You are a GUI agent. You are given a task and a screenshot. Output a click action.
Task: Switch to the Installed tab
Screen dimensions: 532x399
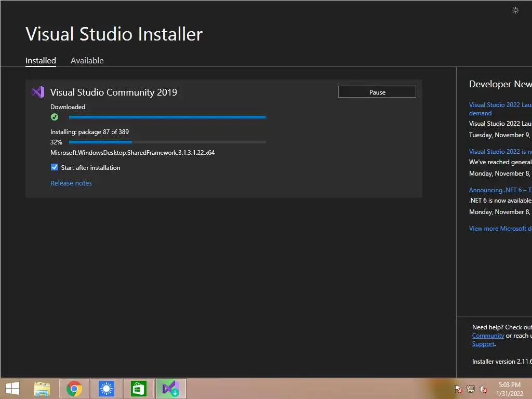tap(41, 60)
